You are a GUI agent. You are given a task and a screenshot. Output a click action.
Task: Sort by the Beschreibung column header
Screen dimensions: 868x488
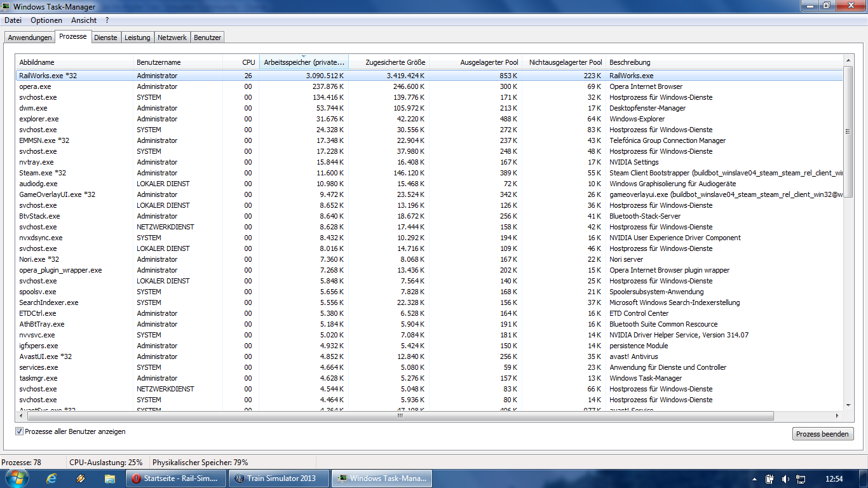pyautogui.click(x=724, y=62)
